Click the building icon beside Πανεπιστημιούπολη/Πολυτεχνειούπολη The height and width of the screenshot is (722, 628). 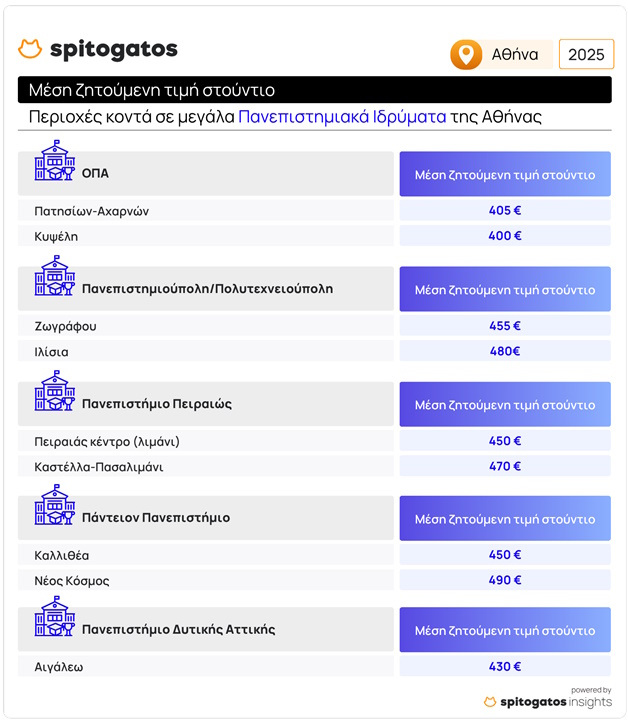tap(55, 275)
